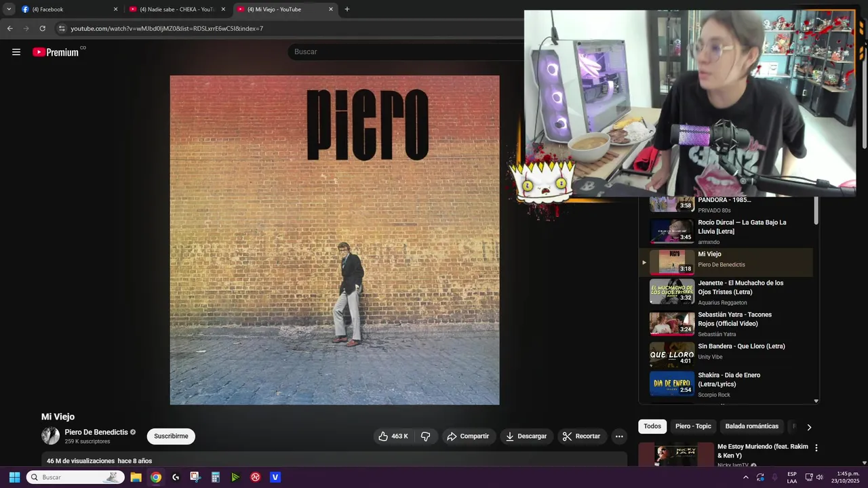868x488 pixels.
Task: Select the URL in the address bar
Action: click(167, 28)
